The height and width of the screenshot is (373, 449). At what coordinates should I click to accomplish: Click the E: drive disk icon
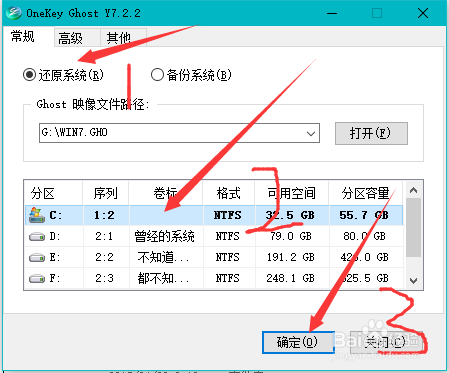(37, 258)
